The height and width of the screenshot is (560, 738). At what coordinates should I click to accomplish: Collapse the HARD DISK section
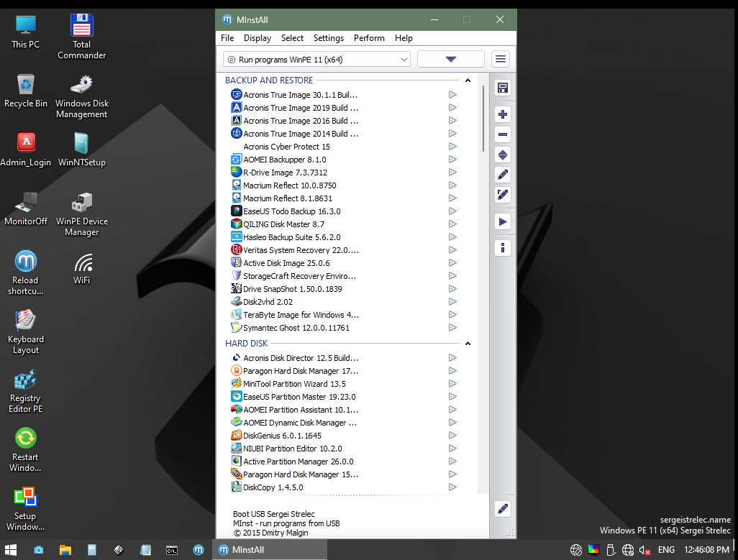point(468,344)
